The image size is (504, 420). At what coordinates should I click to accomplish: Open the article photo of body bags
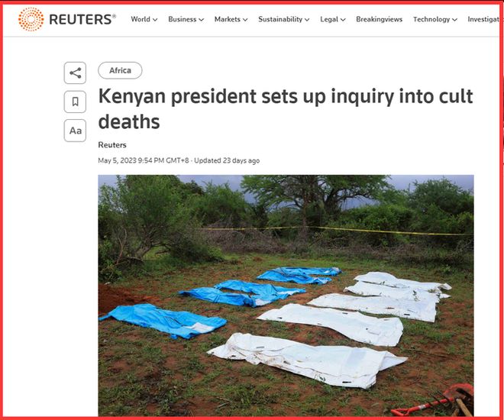[x=286, y=296]
